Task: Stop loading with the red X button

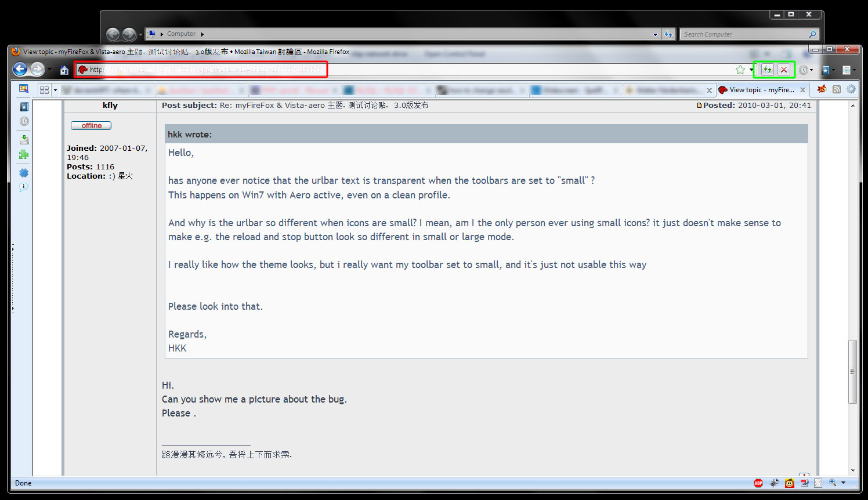Action: coord(784,70)
